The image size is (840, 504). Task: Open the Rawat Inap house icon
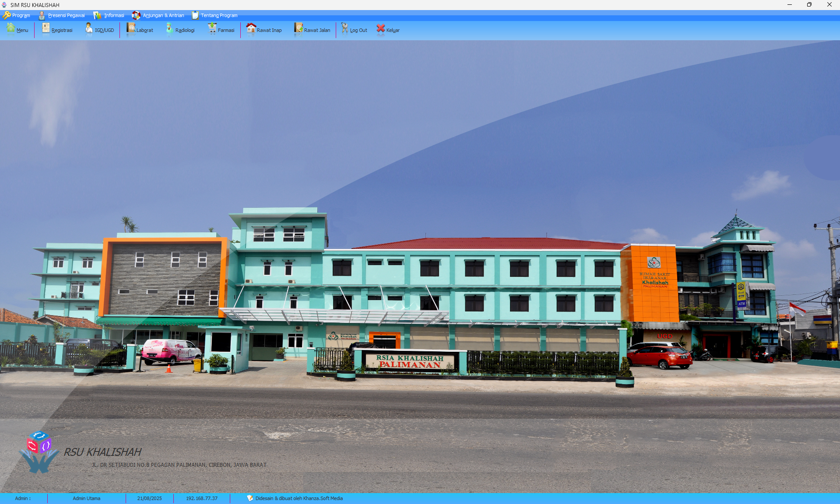click(251, 28)
